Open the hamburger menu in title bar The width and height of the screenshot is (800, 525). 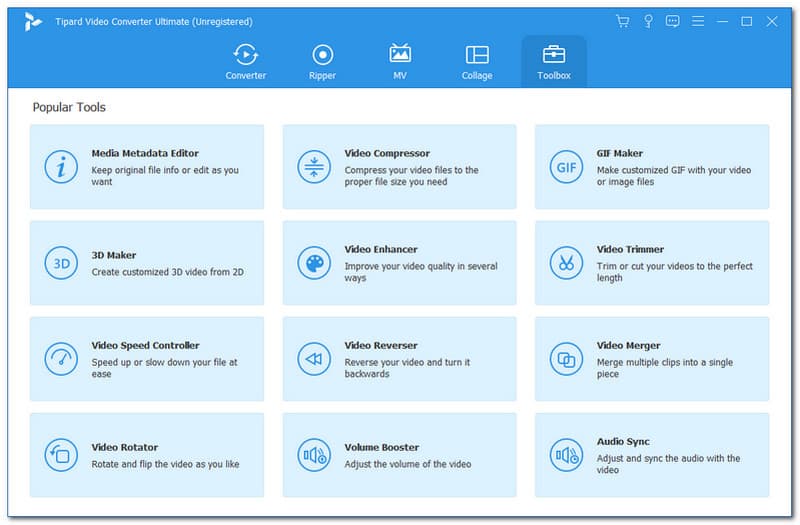click(698, 21)
